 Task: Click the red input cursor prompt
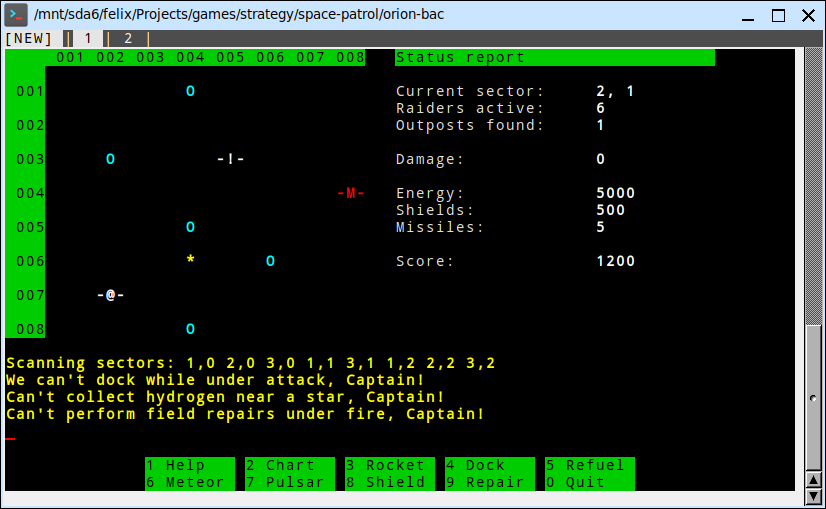coord(11,438)
